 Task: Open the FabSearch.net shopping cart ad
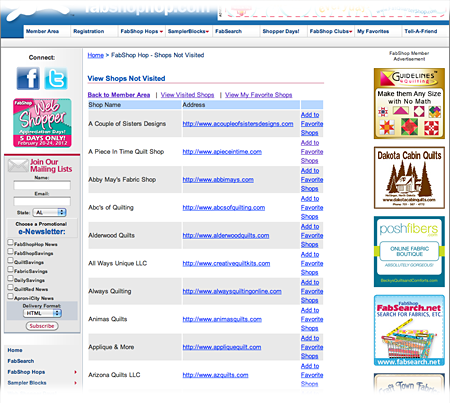pos(409,330)
